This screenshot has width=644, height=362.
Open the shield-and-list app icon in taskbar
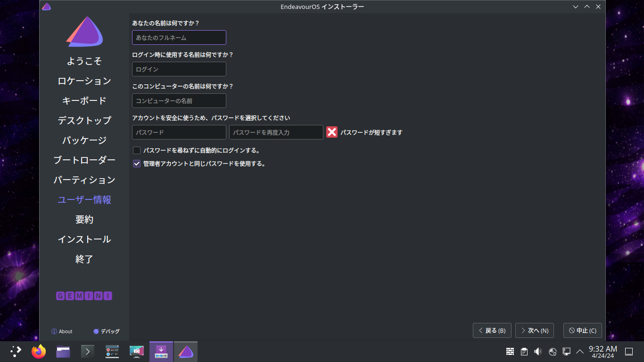(x=112, y=351)
